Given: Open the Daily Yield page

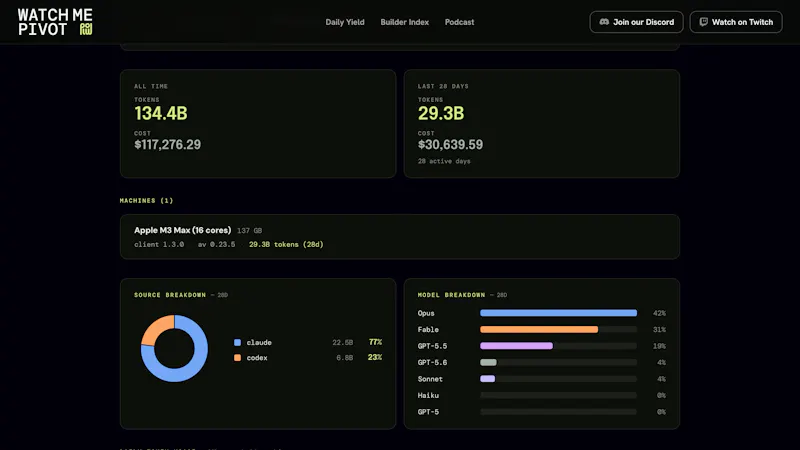Looking at the screenshot, I should tap(345, 22).
